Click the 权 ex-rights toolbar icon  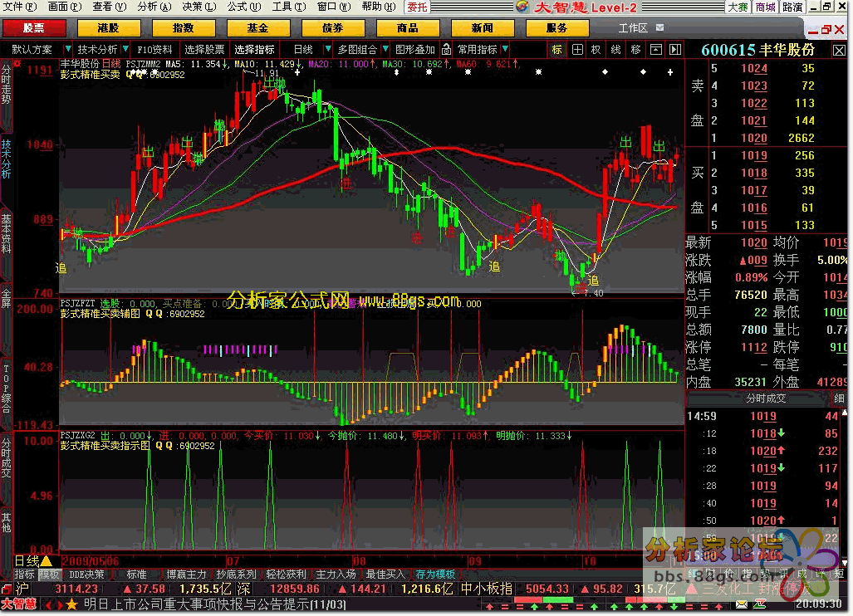[x=596, y=50]
